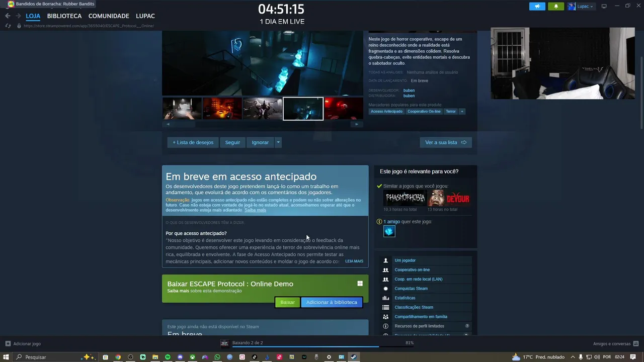Go forward with the Steam forward arrow
This screenshot has width=644, height=362.
[x=18, y=16]
